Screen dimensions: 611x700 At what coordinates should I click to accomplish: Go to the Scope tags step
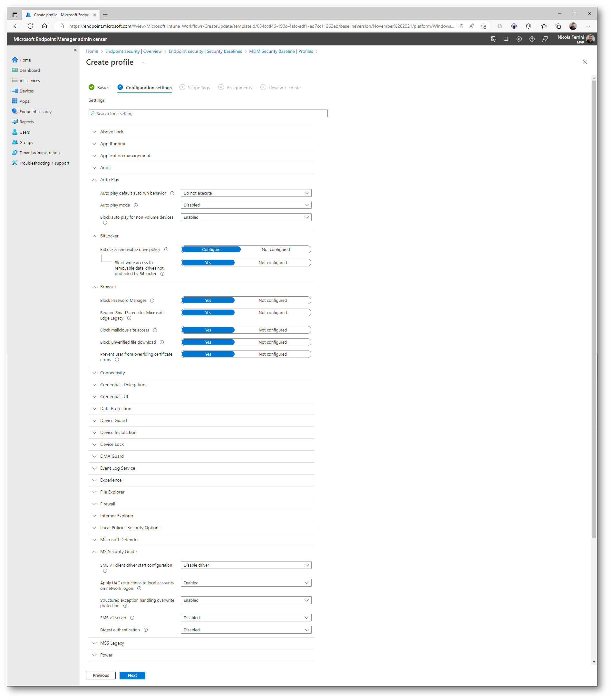pyautogui.click(x=195, y=88)
